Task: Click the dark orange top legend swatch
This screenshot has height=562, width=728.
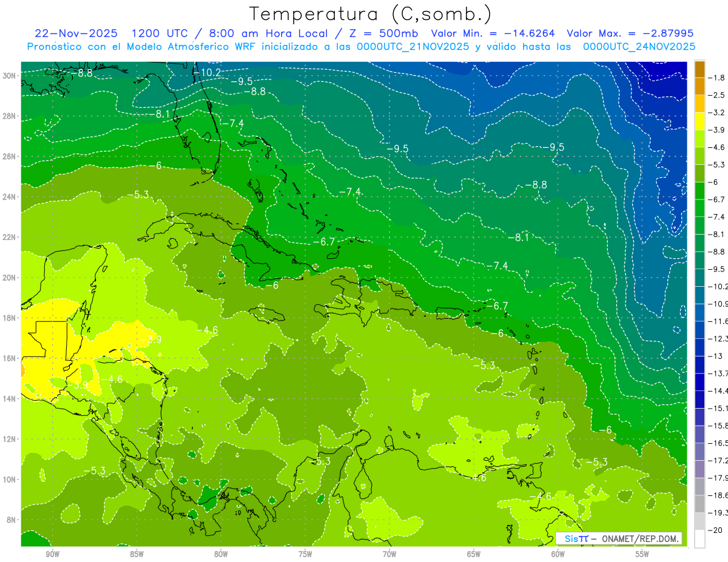Action: click(699, 69)
